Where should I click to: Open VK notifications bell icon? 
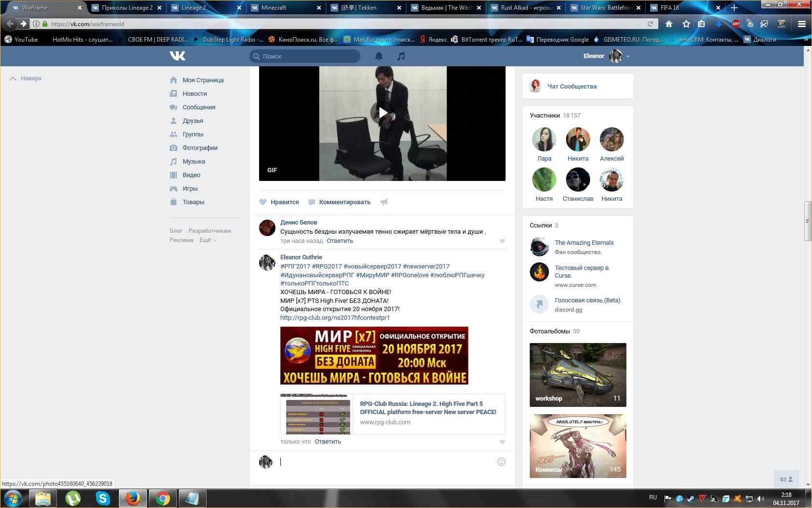pyautogui.click(x=379, y=56)
